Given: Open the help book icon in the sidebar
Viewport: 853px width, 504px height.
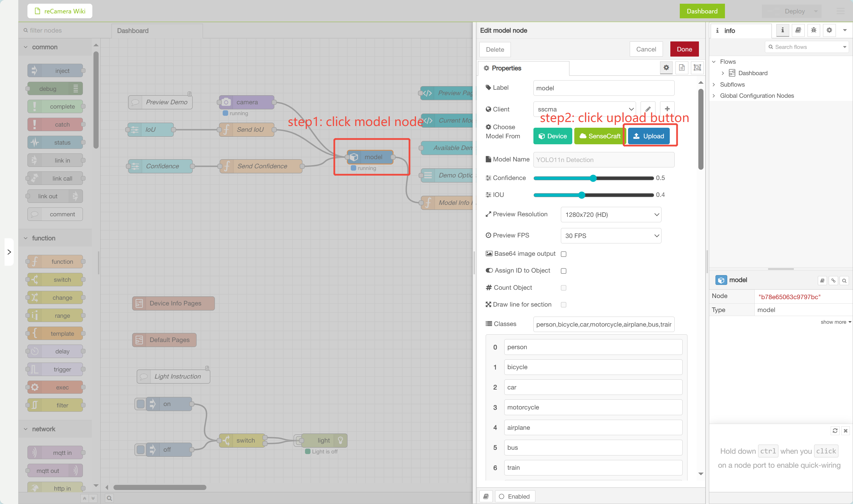Looking at the screenshot, I should pos(798,30).
